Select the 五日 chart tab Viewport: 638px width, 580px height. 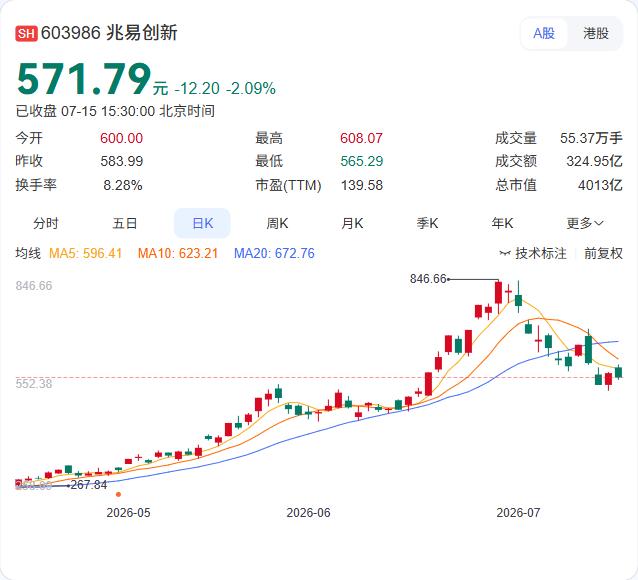pos(125,223)
